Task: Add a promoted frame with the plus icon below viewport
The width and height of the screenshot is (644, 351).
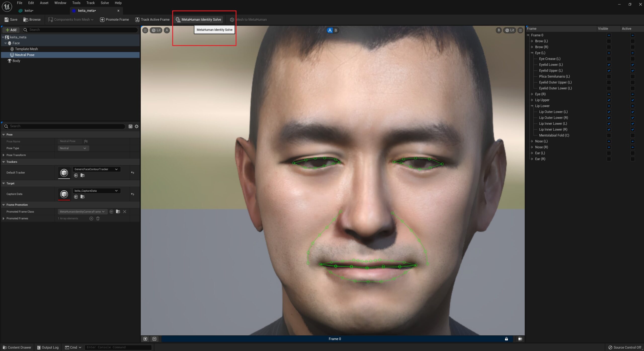Action: tap(145, 339)
